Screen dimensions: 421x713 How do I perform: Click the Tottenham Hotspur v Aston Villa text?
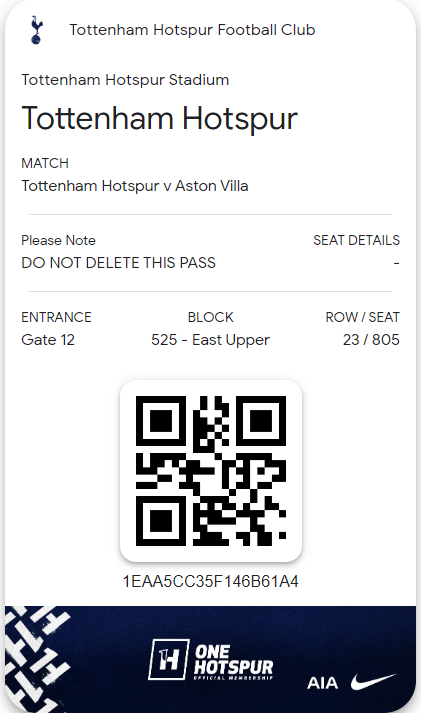coord(135,186)
